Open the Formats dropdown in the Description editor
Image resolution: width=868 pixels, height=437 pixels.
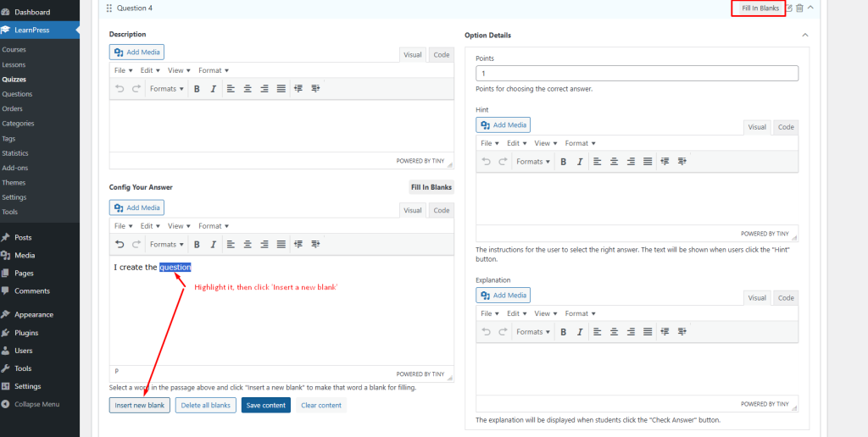tap(166, 89)
